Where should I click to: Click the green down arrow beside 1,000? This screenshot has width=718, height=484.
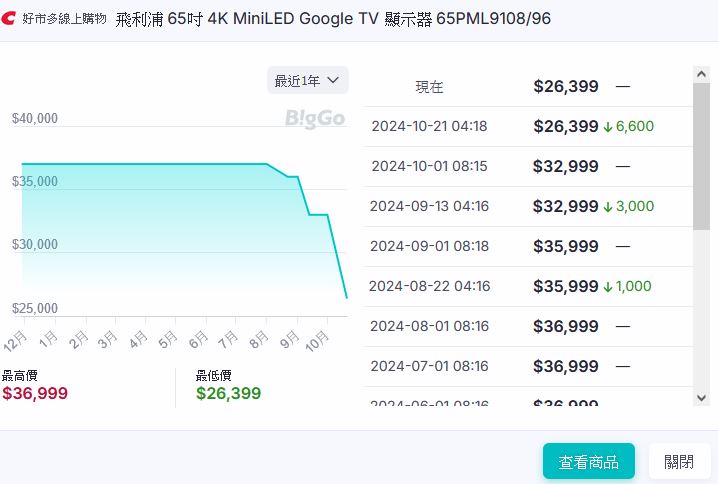tap(608, 287)
